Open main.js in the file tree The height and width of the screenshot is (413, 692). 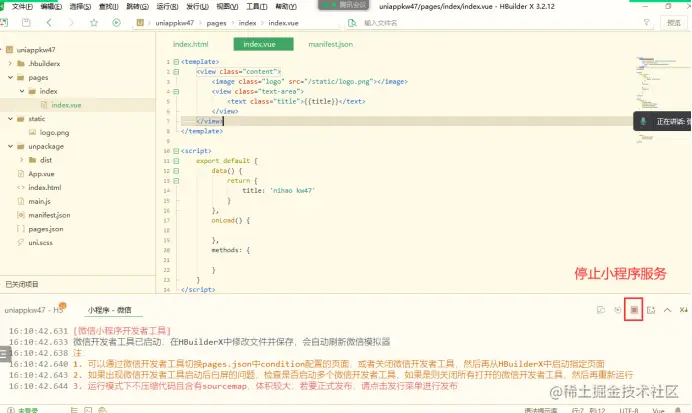39,201
